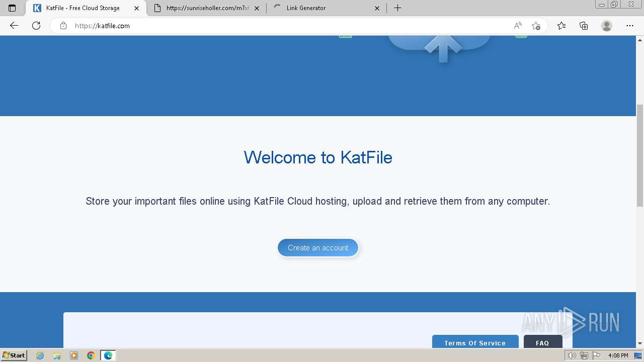644x362 pixels.
Task: Click the scrollbar up arrow
Action: 640,39
